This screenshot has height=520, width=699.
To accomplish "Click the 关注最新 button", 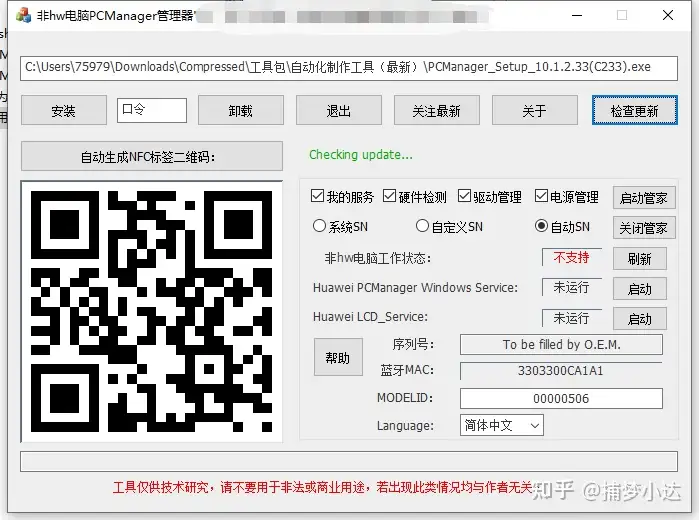I will 437,110.
